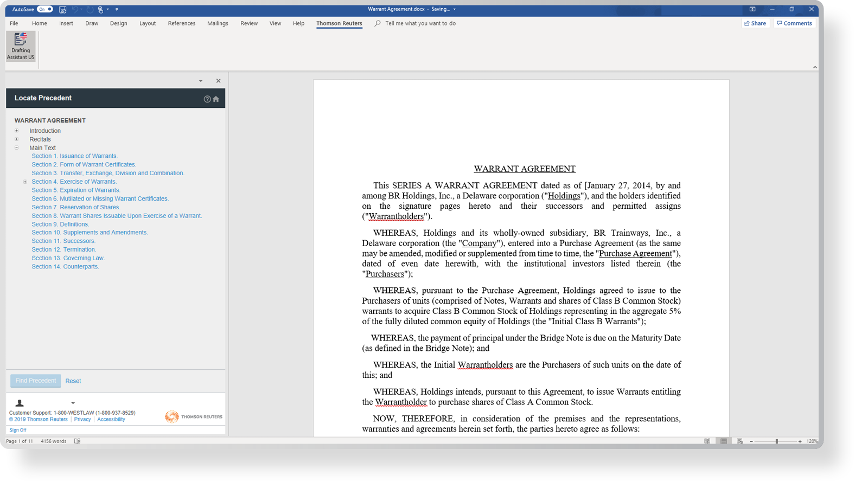
Task: Click the Touch/Mouse Mode icon in quick access toolbar
Action: tap(101, 9)
